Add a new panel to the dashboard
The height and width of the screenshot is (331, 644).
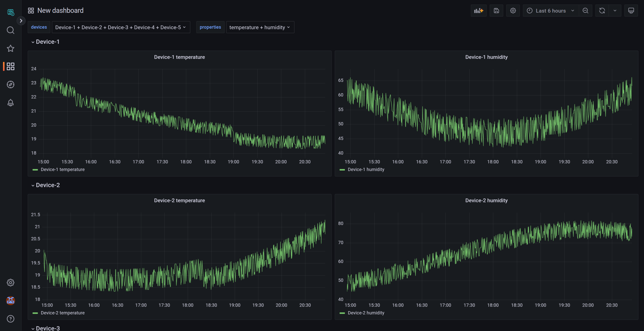click(478, 11)
